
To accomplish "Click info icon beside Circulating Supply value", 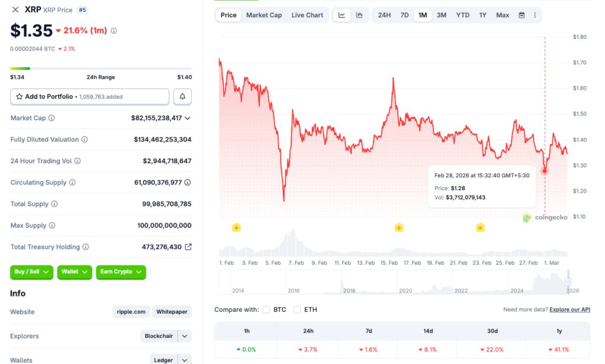I will (x=188, y=183).
